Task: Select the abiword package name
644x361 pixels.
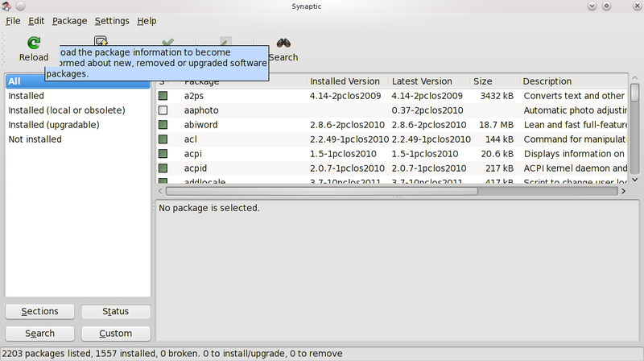Action: tap(200, 125)
